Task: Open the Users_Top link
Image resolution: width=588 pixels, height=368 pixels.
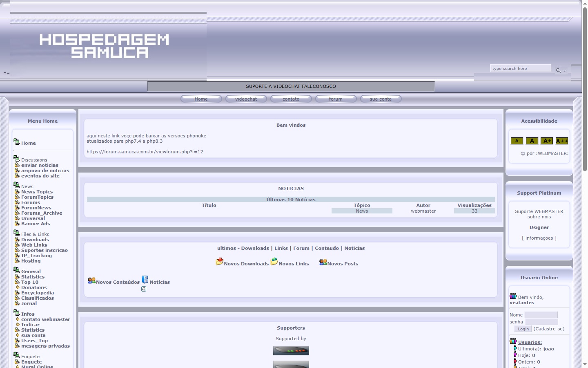Action: (x=34, y=341)
